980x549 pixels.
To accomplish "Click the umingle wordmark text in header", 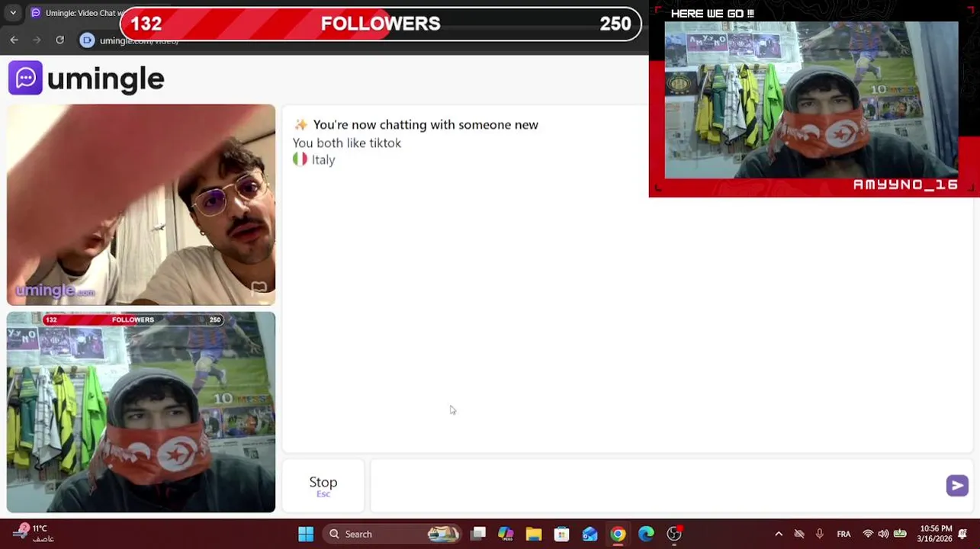I will point(106,79).
